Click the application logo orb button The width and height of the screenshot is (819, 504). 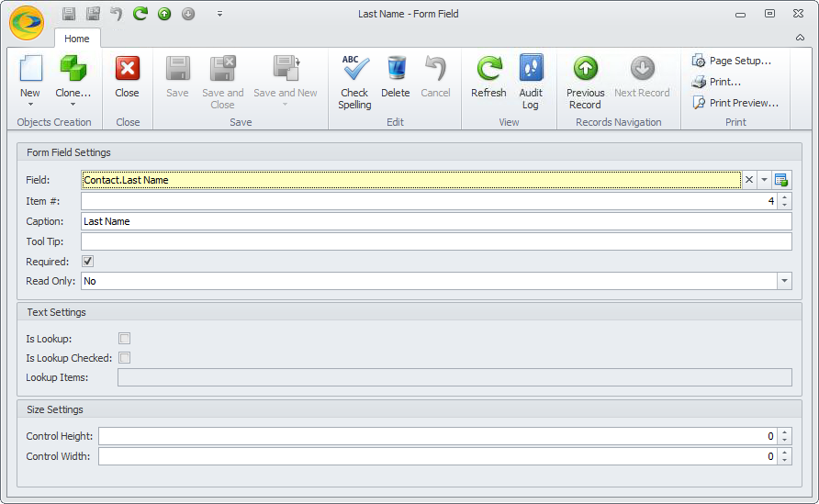point(27,23)
